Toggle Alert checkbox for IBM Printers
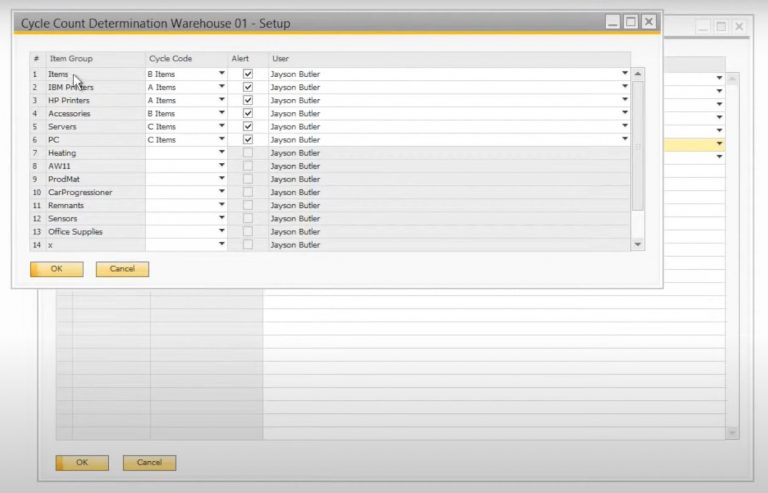 (x=248, y=87)
